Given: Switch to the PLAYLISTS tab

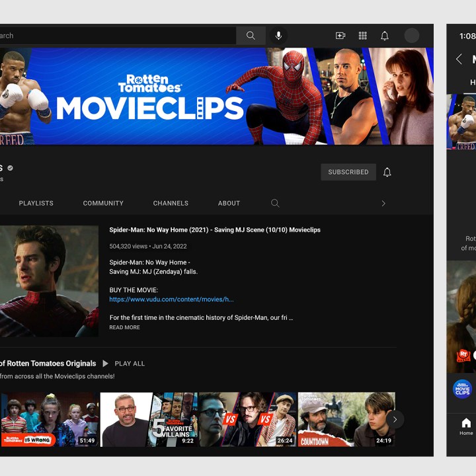Looking at the screenshot, I should (36, 203).
